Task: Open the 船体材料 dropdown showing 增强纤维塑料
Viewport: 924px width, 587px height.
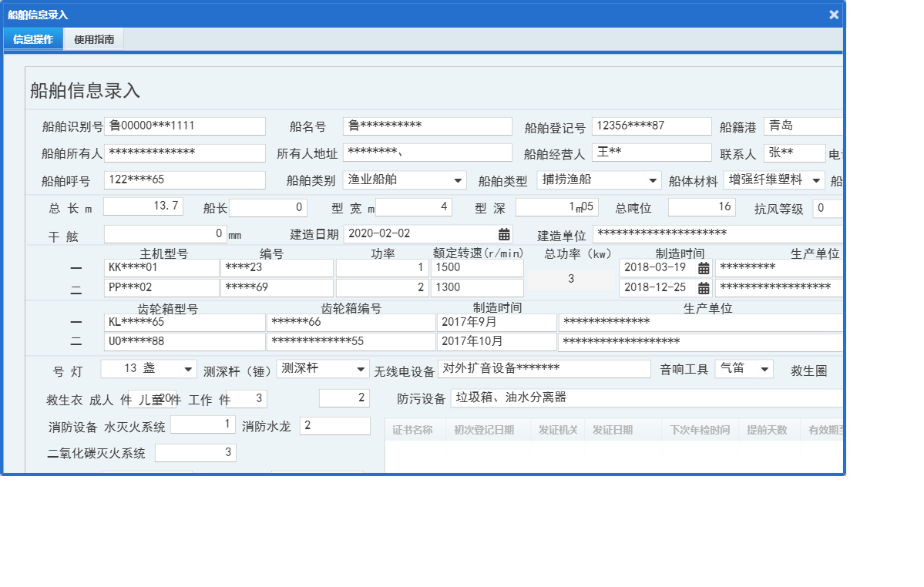Action: (x=816, y=179)
